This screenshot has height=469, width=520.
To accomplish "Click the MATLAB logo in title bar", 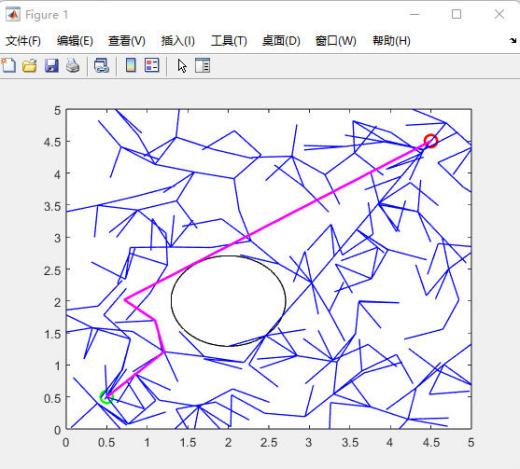I will click(13, 14).
